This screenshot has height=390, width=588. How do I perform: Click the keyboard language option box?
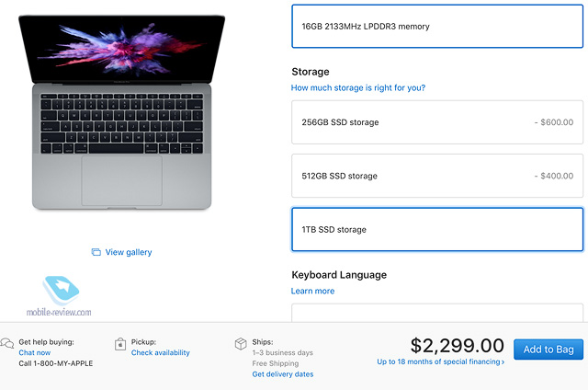coord(437,313)
